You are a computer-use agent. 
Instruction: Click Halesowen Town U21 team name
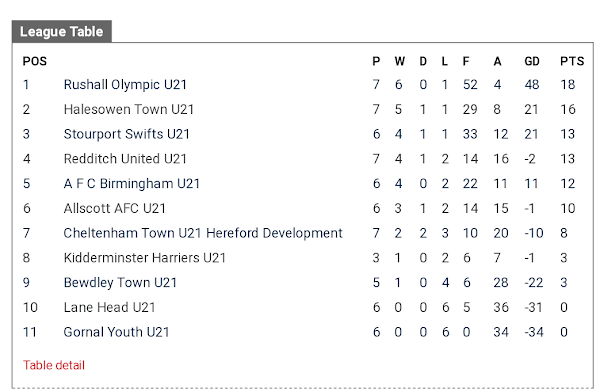pos(129,109)
